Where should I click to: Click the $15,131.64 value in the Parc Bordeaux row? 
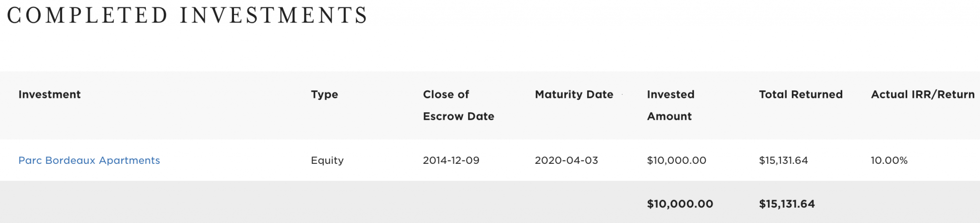783,160
